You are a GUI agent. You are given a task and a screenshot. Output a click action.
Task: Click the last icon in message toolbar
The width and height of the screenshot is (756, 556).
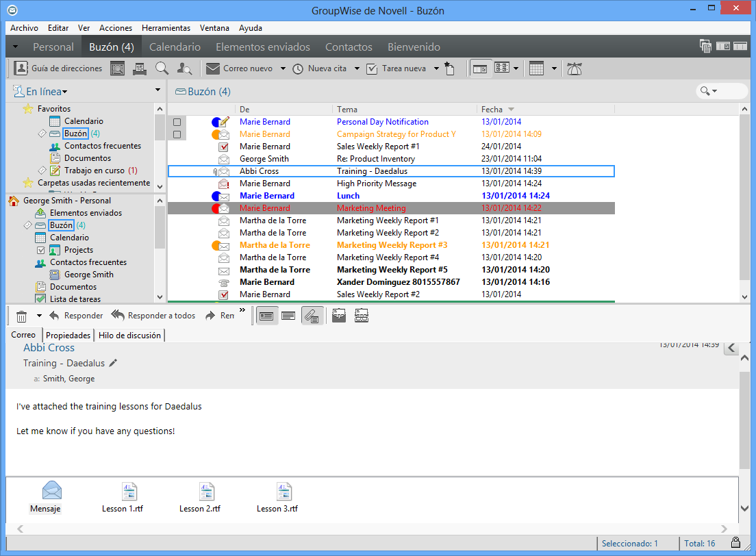[x=362, y=316]
